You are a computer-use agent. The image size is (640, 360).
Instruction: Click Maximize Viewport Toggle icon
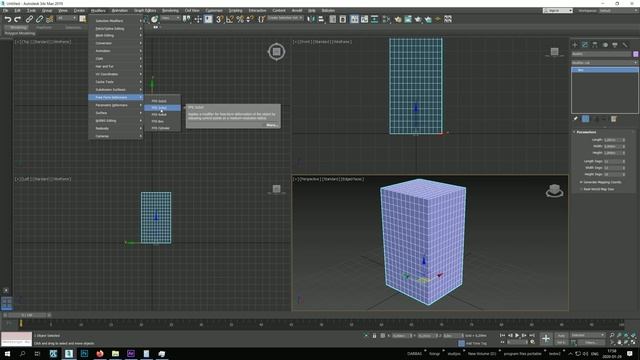click(x=633, y=342)
